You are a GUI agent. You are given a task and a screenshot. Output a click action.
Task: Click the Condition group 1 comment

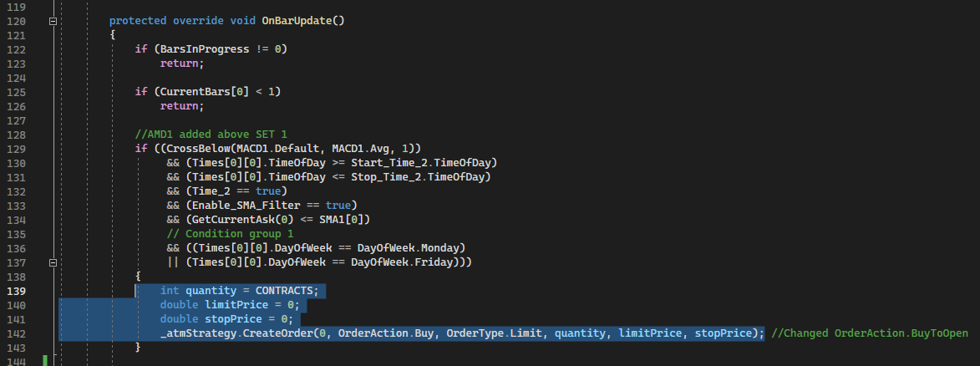click(230, 234)
